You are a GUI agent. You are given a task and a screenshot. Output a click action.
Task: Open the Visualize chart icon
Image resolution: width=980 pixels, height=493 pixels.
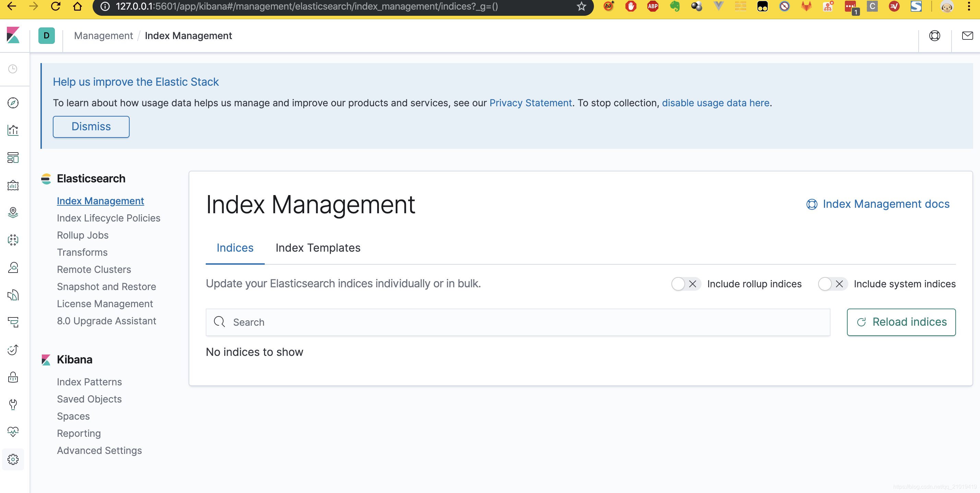pyautogui.click(x=13, y=130)
